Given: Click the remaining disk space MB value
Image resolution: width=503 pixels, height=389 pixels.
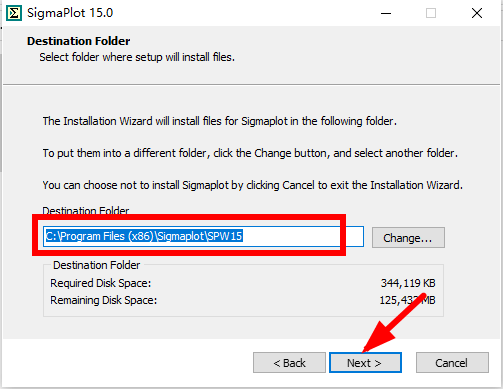Looking at the screenshot, I should 407,300.
